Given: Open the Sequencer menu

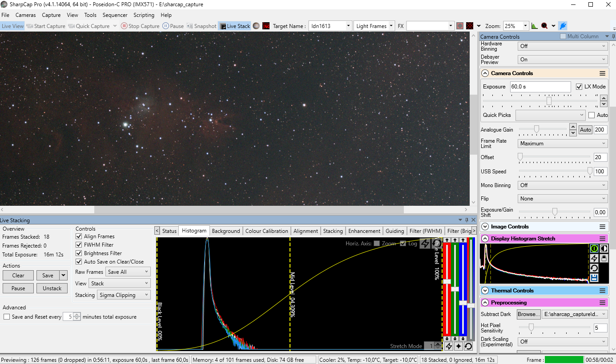Looking at the screenshot, I should 115,15.
